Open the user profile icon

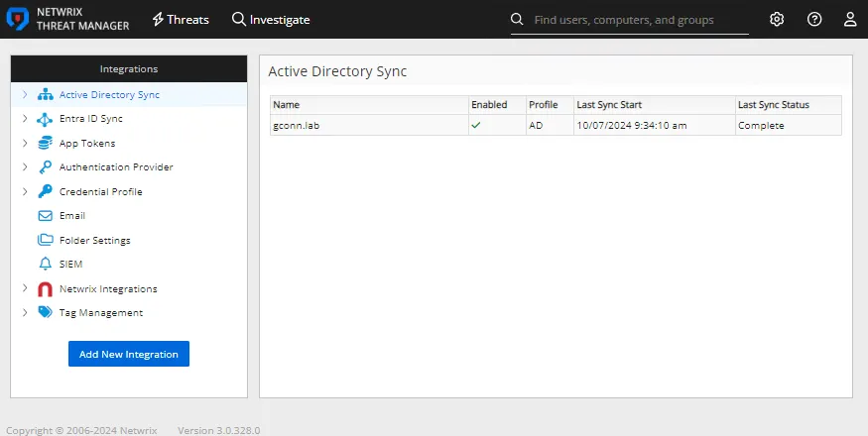pyautogui.click(x=850, y=20)
